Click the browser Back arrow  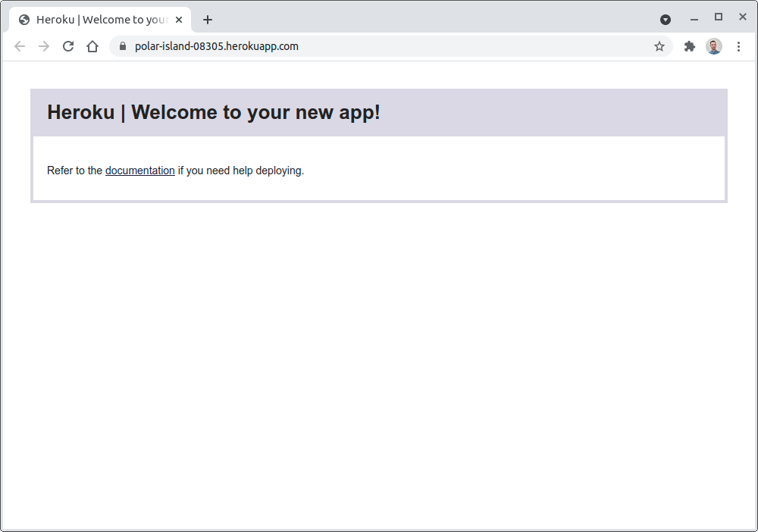20,46
